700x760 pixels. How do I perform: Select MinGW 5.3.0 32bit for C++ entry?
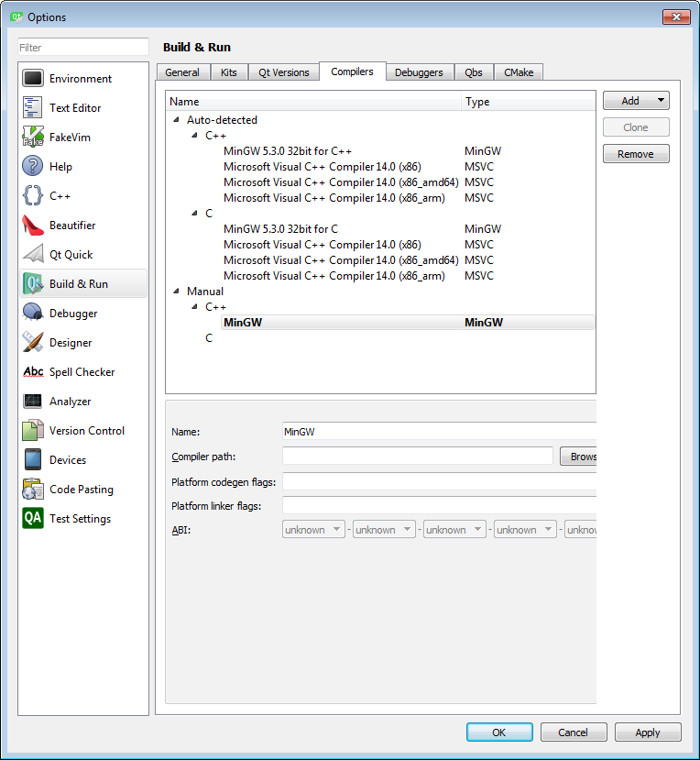pos(288,151)
